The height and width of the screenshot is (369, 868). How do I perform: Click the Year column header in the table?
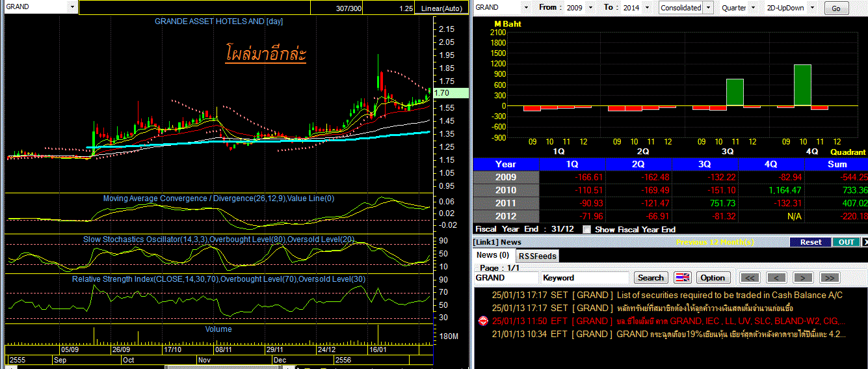pyautogui.click(x=506, y=164)
